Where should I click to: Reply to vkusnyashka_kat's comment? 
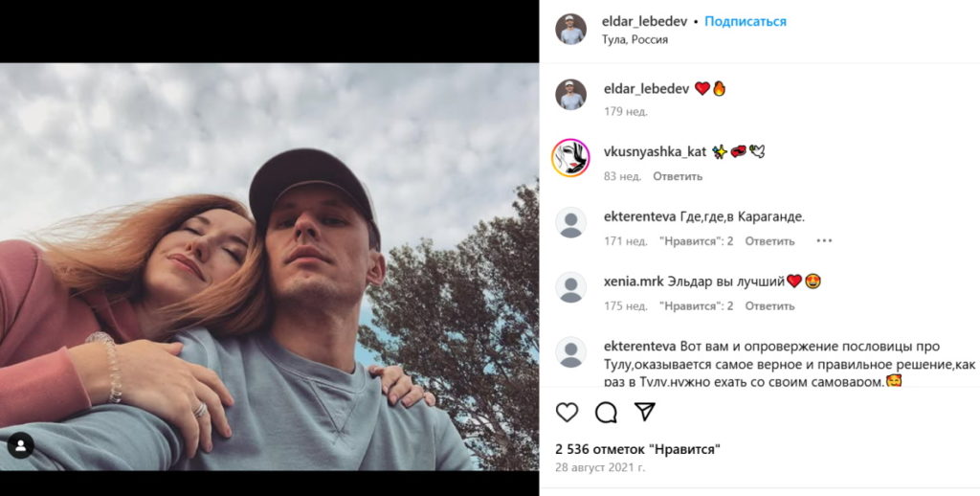pos(678,176)
